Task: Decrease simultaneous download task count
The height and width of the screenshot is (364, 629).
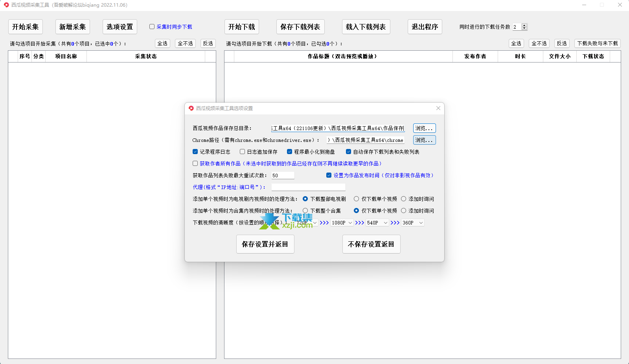Action: point(524,28)
